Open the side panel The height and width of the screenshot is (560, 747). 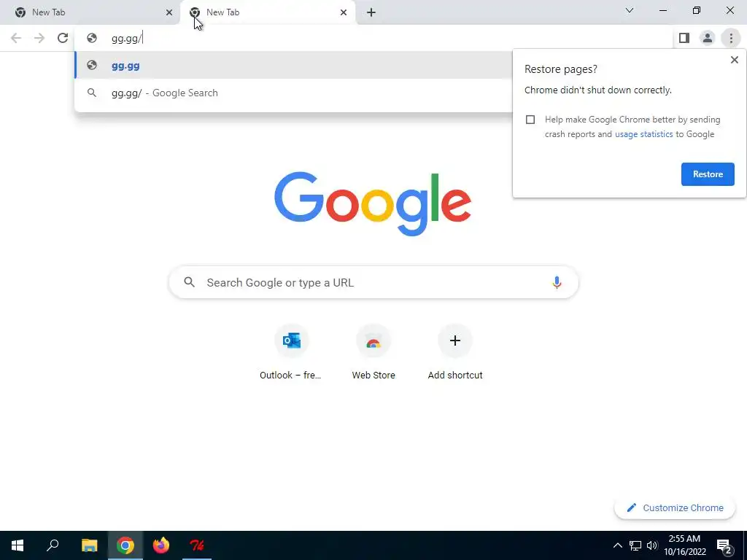pyautogui.click(x=684, y=38)
